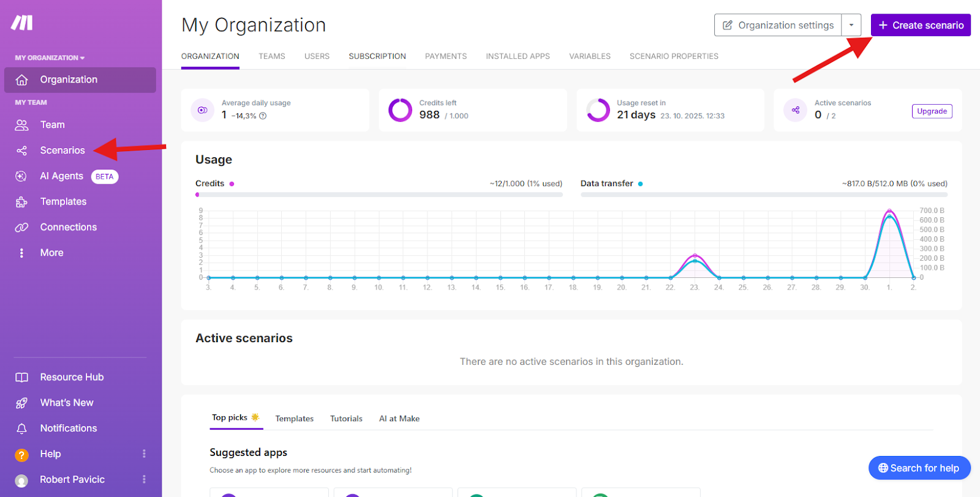Click the Search for help widget
980x497 pixels.
tap(919, 468)
